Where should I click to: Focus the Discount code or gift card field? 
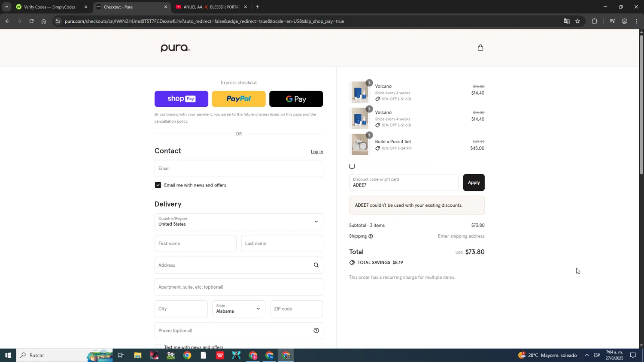point(404,183)
